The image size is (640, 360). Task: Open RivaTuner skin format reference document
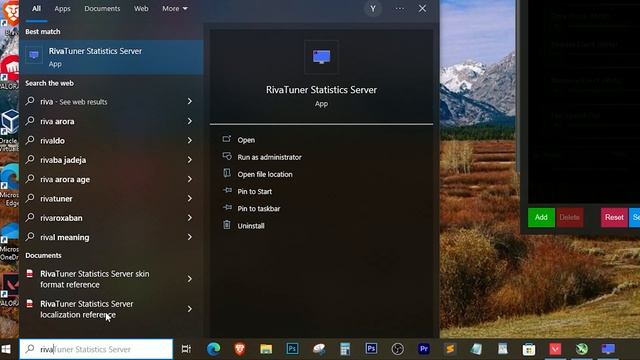(x=95, y=279)
